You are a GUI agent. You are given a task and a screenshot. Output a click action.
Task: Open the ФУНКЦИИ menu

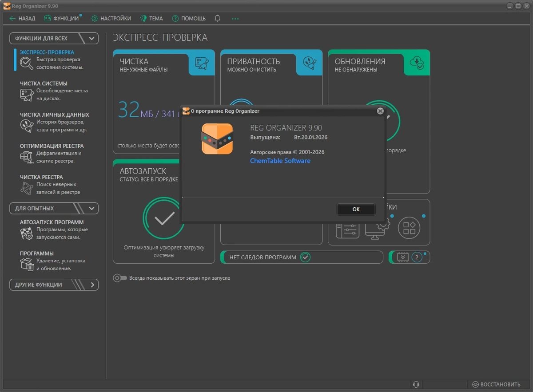pyautogui.click(x=61, y=19)
